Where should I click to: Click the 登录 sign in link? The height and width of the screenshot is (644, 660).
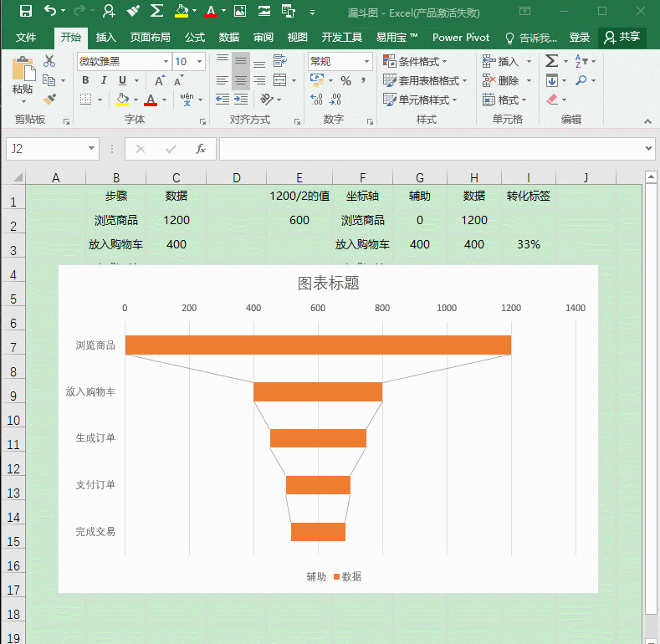[579, 38]
